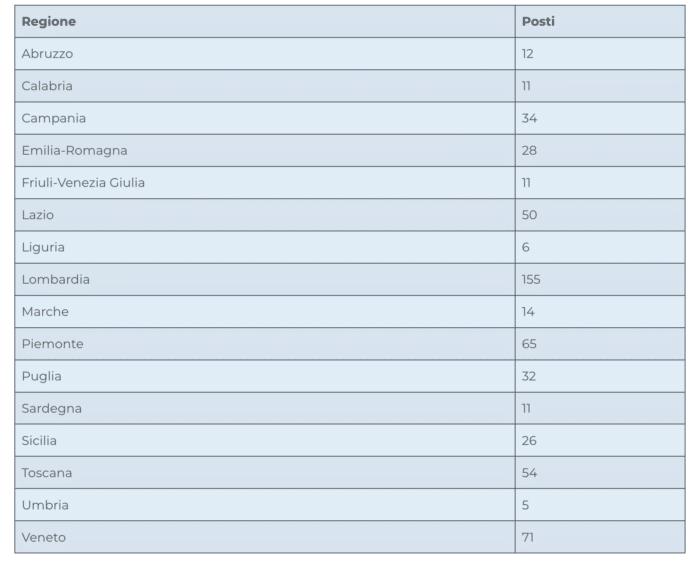Click the Piemonte row name
The height and width of the screenshot is (563, 696).
click(52, 344)
